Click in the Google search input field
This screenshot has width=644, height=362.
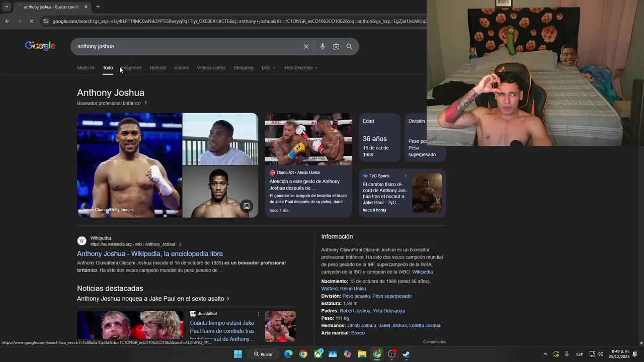[186, 46]
